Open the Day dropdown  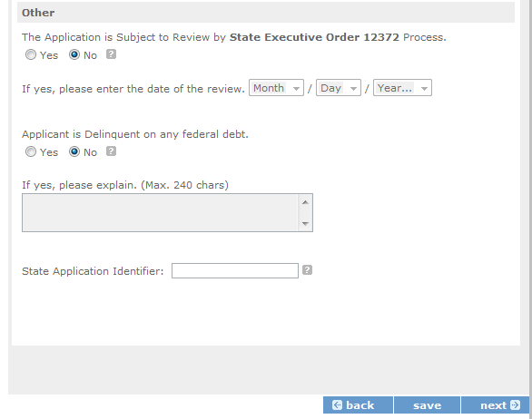pyautogui.click(x=339, y=88)
